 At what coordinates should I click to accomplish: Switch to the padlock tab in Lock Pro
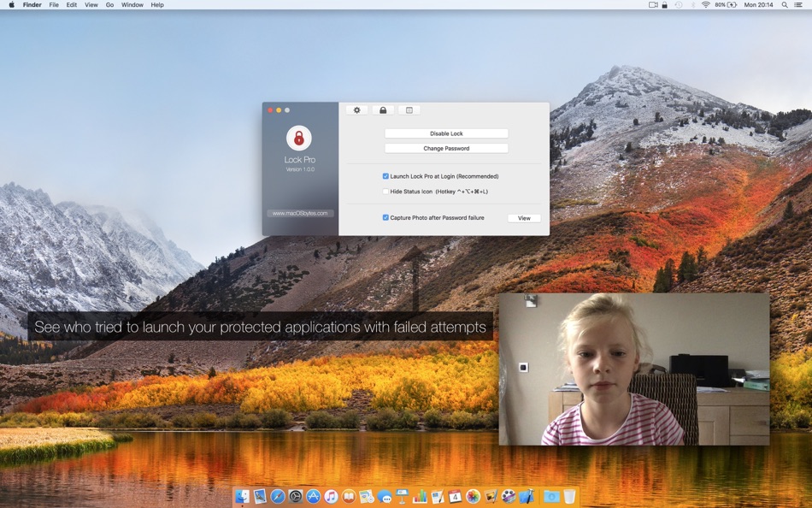(x=383, y=109)
